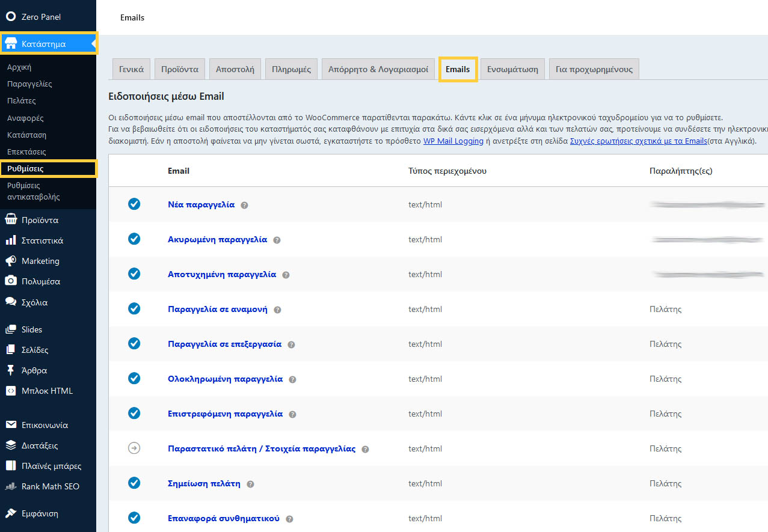Click the Πολυμέσα camera icon
Image resolution: width=768 pixels, height=532 pixels.
click(x=11, y=281)
